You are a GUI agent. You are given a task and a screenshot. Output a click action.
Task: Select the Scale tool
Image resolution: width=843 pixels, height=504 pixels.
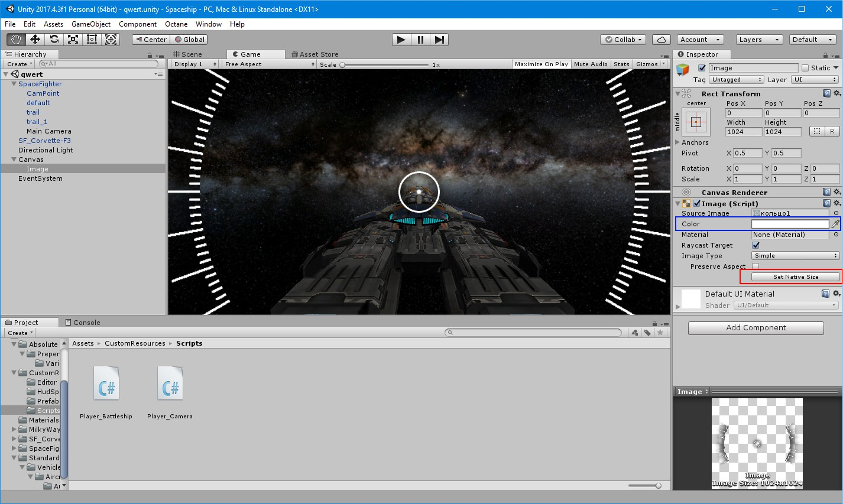(73, 40)
